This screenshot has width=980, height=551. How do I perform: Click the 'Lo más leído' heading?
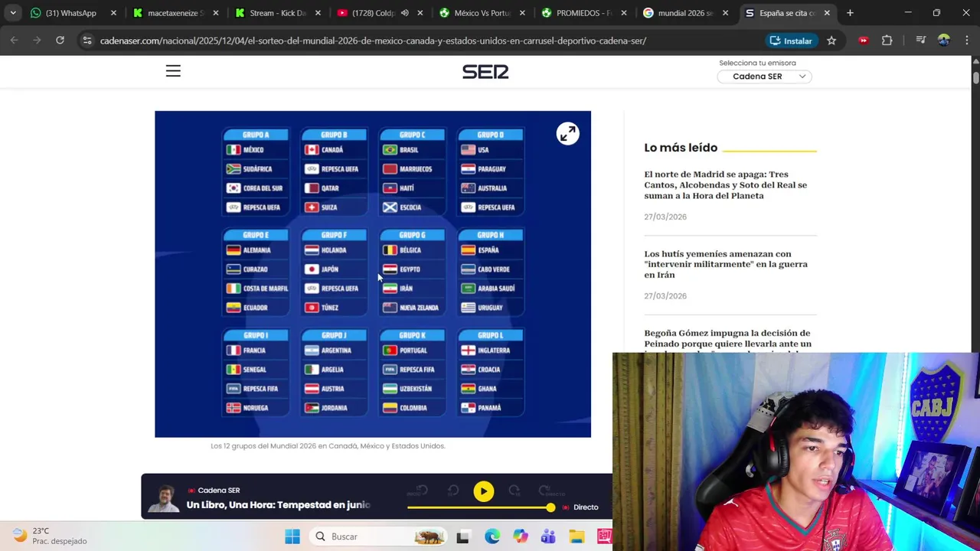click(681, 148)
